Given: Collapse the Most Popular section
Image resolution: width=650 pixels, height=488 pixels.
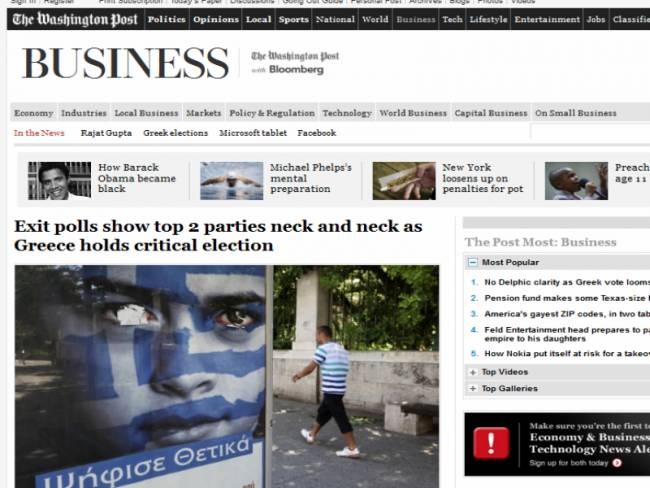Looking at the screenshot, I should [x=472, y=263].
